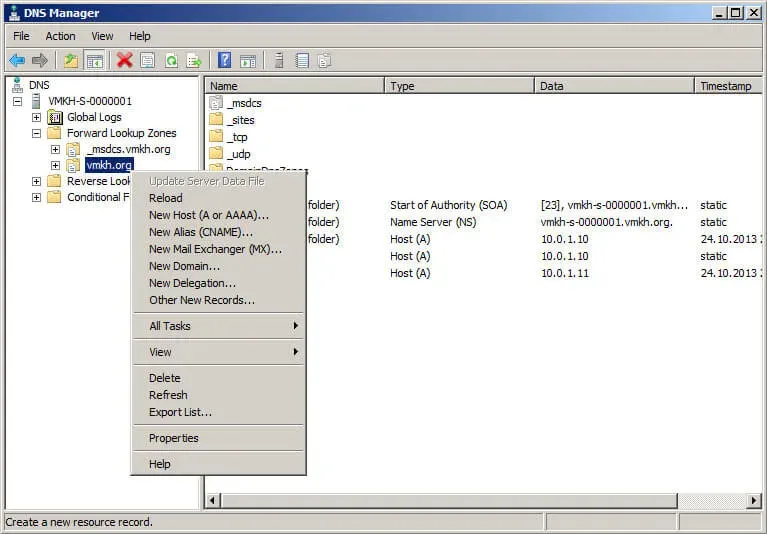Select New Alias (CNAME)...
This screenshot has width=767, height=534.
(x=219, y=232)
